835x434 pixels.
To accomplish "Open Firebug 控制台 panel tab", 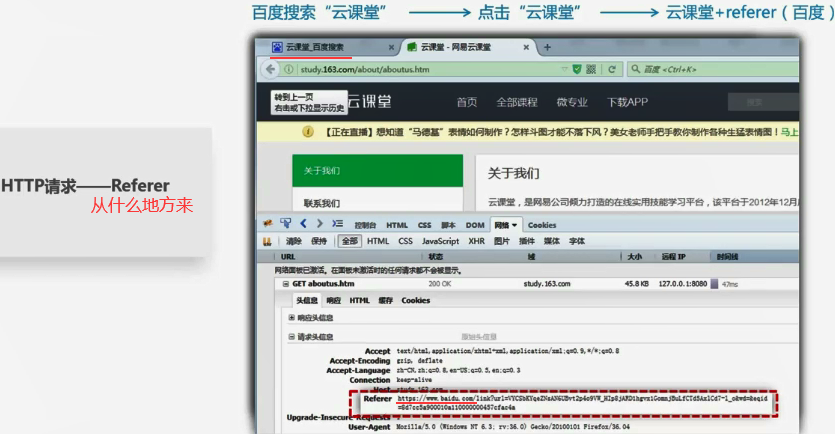I will [x=365, y=225].
